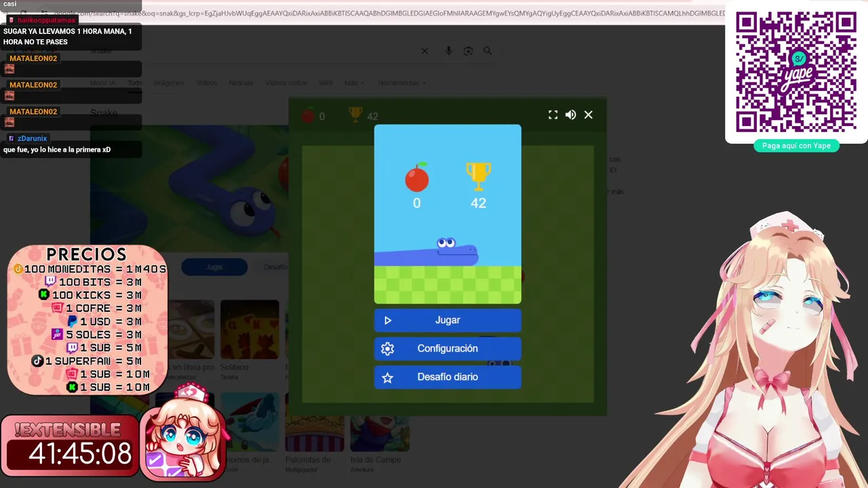Click the !EXTENSIBLE timer label
The width and height of the screenshot is (868, 488).
[x=67, y=430]
